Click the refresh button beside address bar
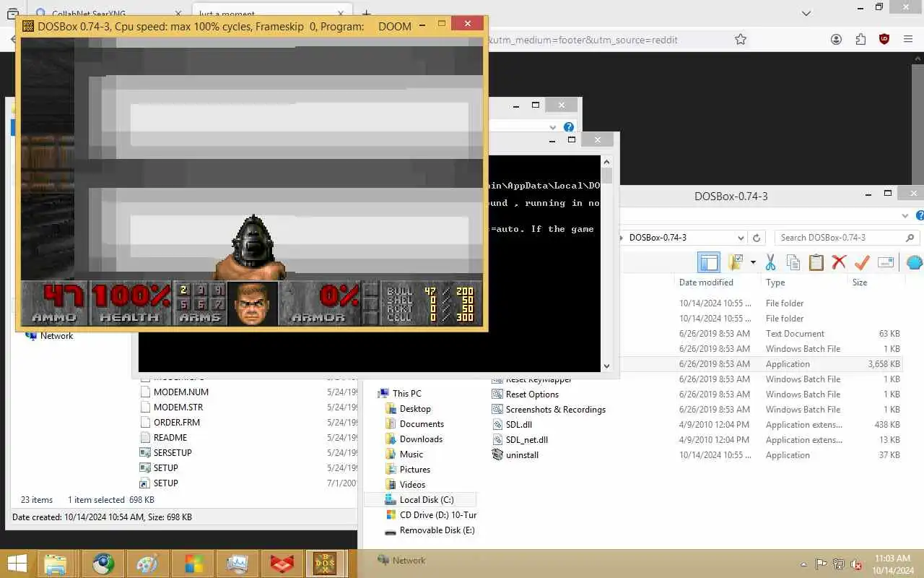 (757, 238)
